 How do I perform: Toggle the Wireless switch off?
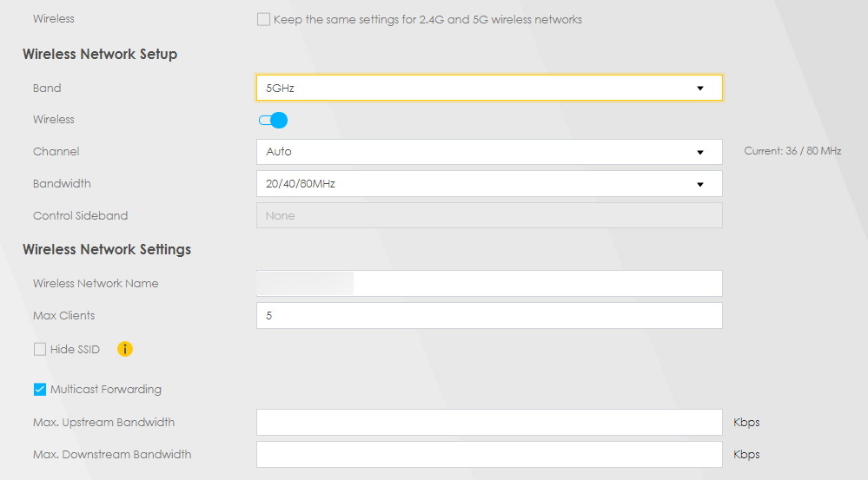tap(273, 120)
